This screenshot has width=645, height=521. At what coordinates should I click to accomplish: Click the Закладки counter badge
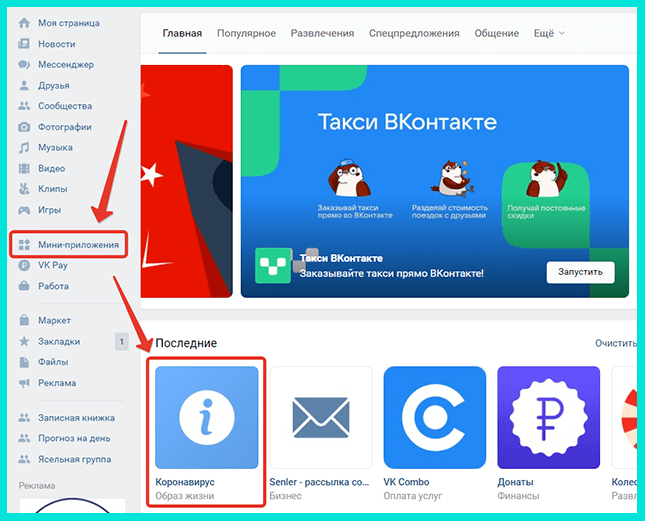point(121,341)
